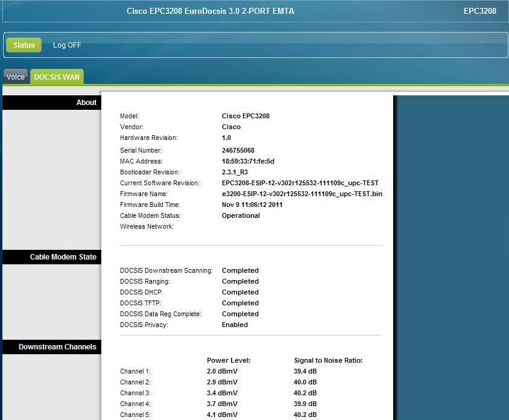Click Cable Modem Status value Operational

coord(241,215)
